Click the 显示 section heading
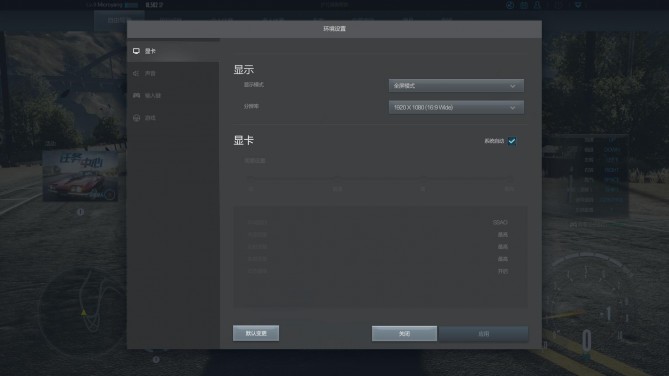This screenshot has height=376, width=669. (x=244, y=70)
